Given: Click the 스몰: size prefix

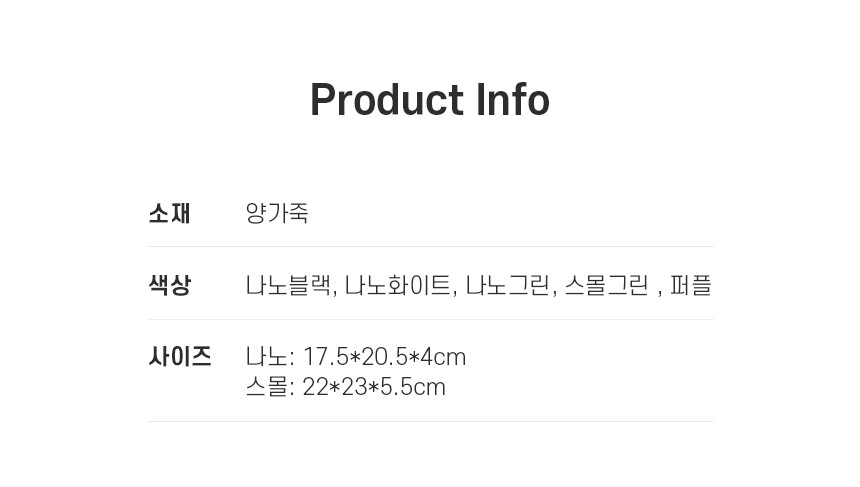Looking at the screenshot, I should 269,387.
